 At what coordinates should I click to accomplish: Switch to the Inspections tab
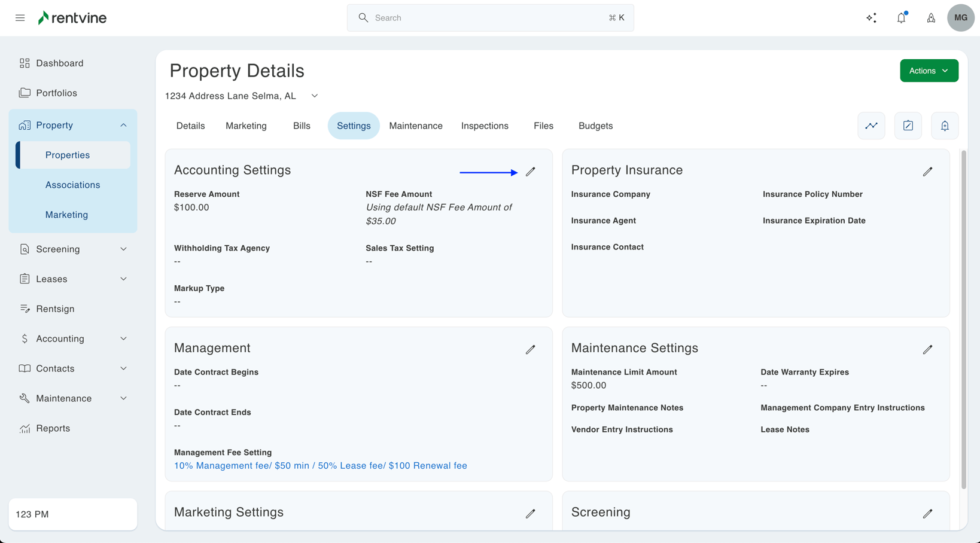(485, 126)
